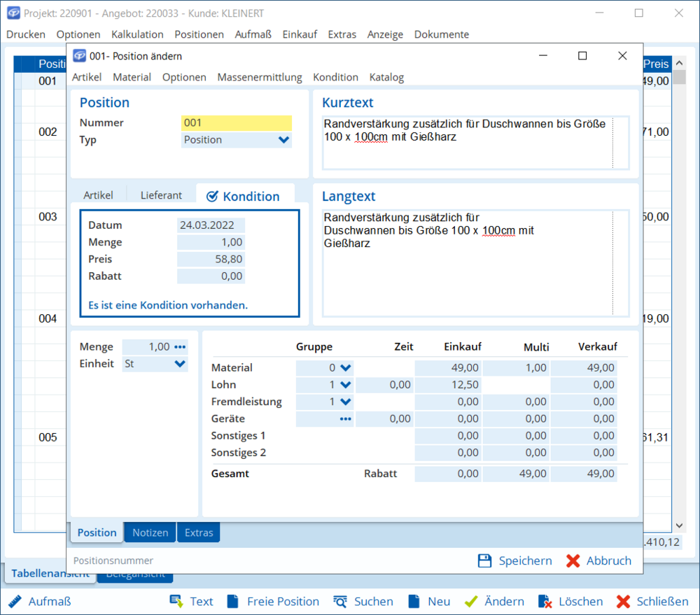
Task: Open the Katalog menu in the dialog
Action: click(x=386, y=77)
